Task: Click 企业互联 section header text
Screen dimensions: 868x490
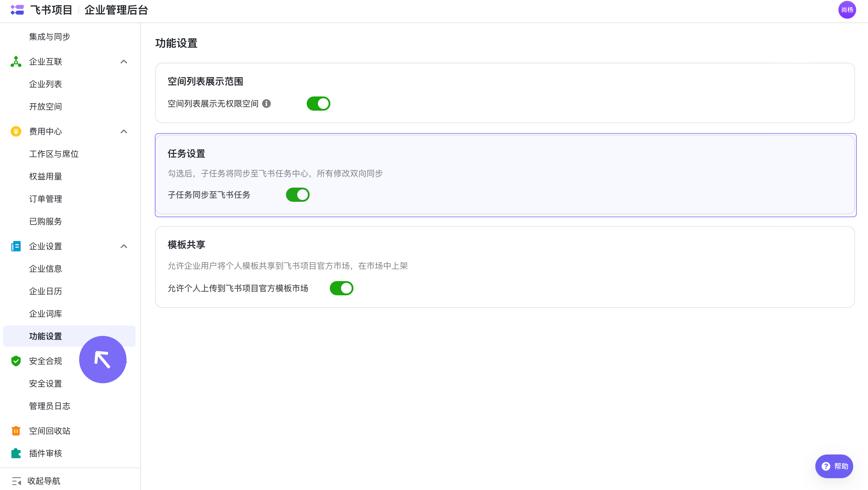Action: pos(45,62)
